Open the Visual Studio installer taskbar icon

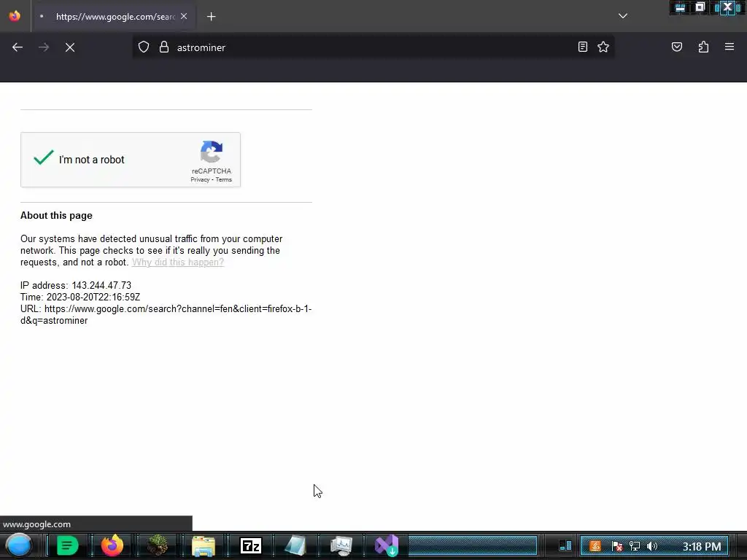[x=387, y=545]
